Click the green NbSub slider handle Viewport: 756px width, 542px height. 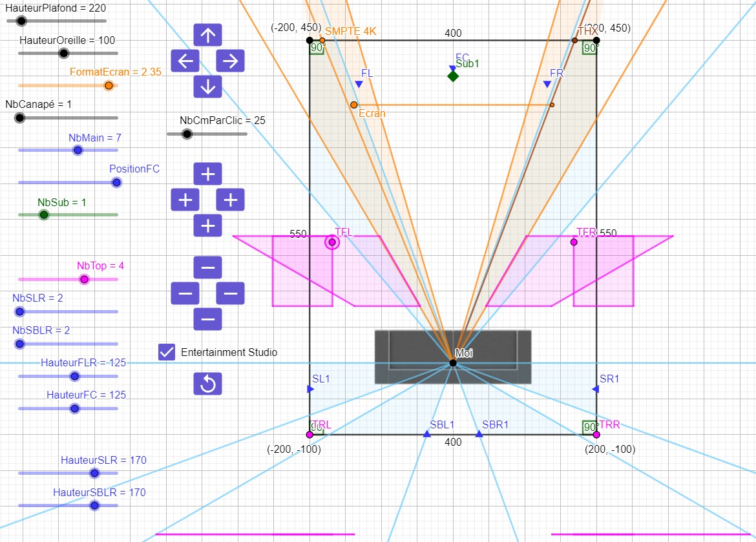click(43, 214)
